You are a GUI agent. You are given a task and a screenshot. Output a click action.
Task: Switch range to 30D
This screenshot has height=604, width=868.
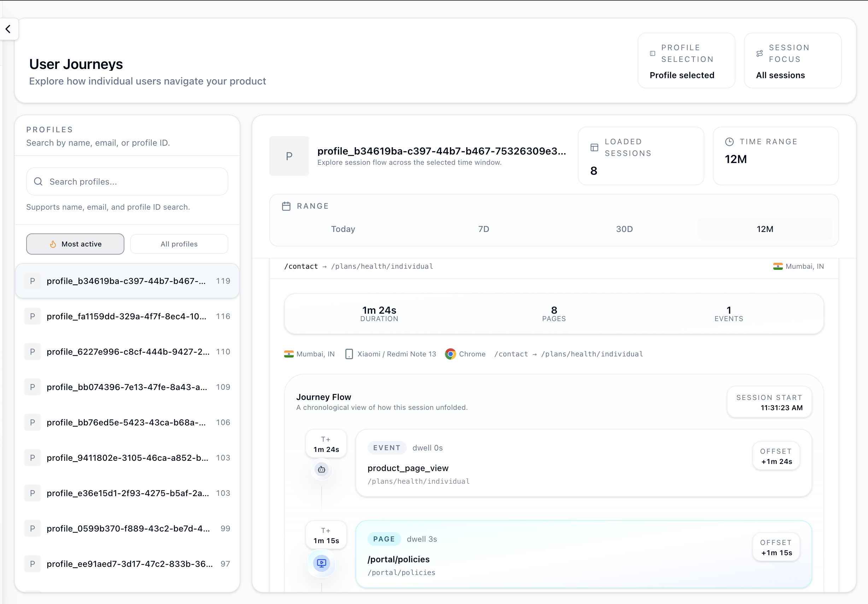(x=624, y=229)
